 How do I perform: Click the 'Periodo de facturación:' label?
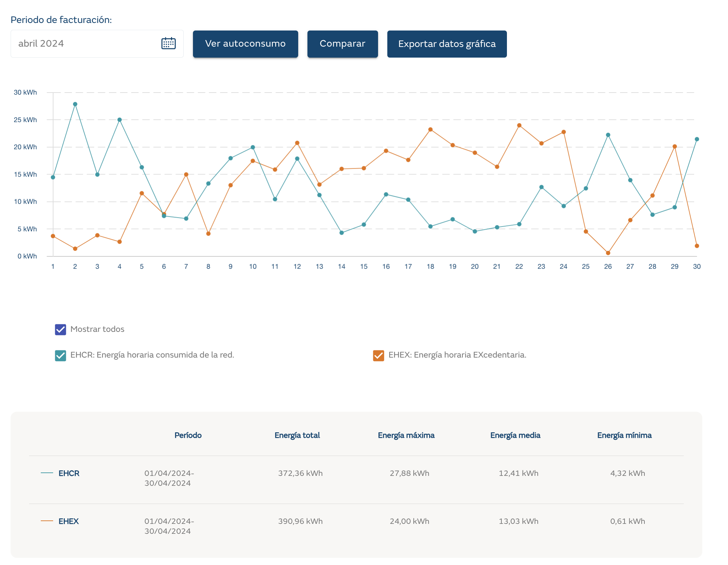tap(61, 20)
